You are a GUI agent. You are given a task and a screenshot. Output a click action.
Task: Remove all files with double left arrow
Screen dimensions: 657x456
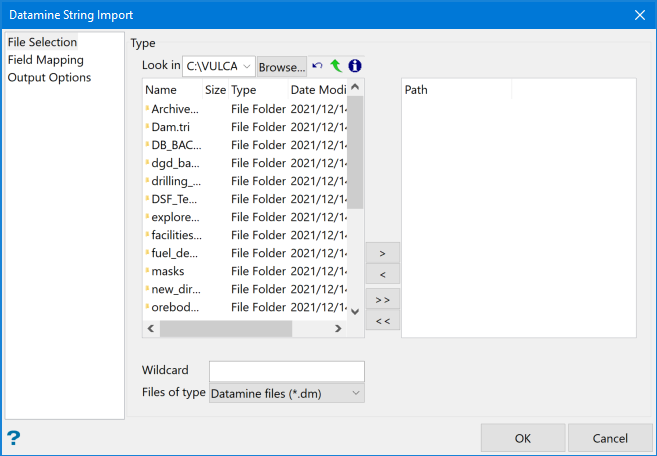point(383,320)
